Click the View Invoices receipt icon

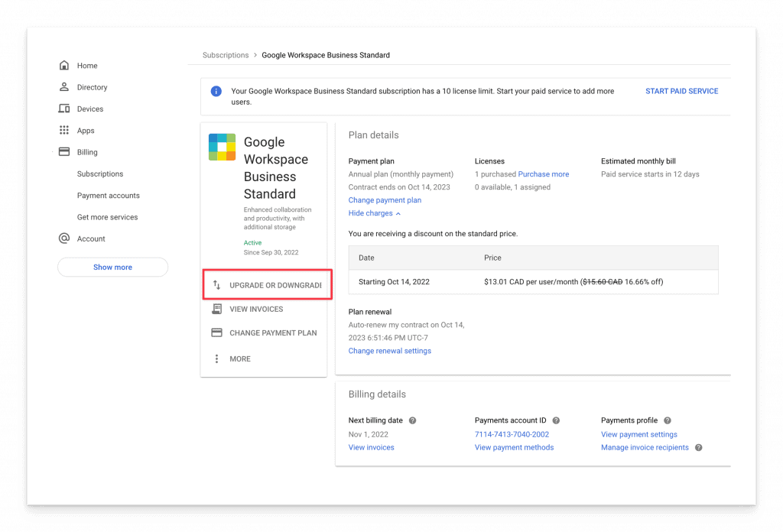click(x=216, y=309)
